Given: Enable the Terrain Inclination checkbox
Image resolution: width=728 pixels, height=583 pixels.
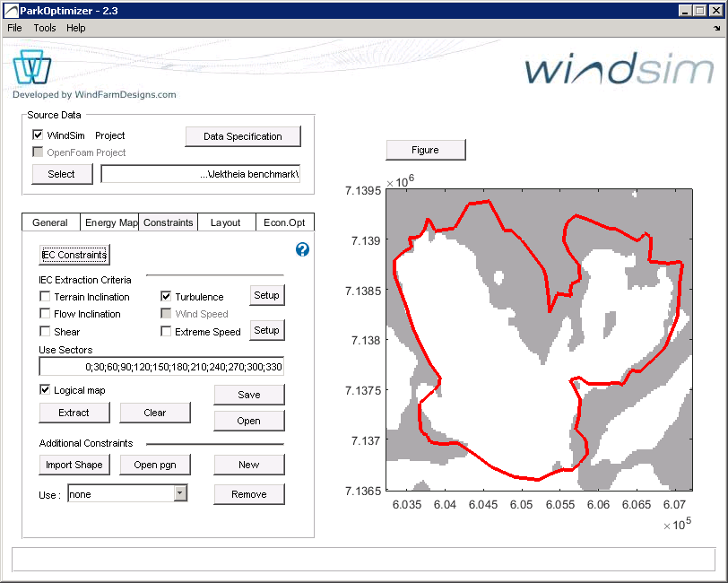Looking at the screenshot, I should point(45,296).
